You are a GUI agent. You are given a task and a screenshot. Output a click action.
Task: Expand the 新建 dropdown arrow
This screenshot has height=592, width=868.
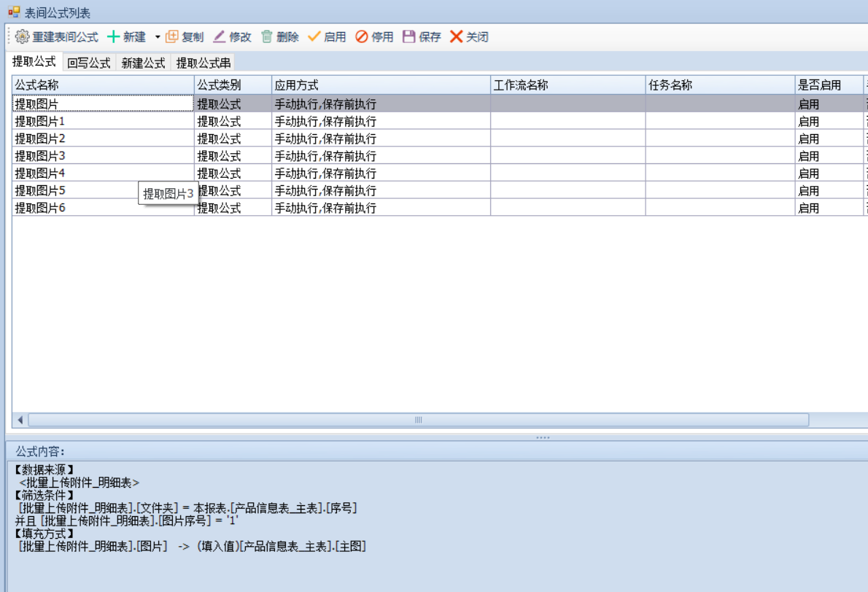(157, 37)
